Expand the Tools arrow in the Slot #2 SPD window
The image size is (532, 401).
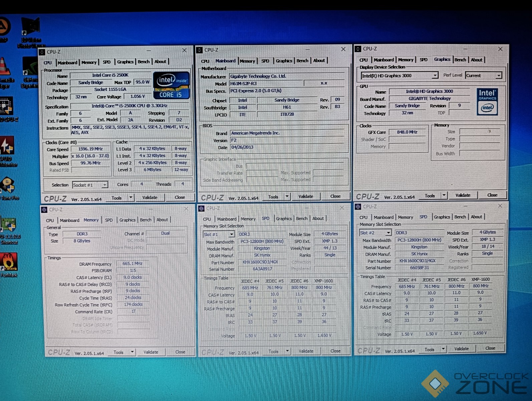[x=443, y=349]
